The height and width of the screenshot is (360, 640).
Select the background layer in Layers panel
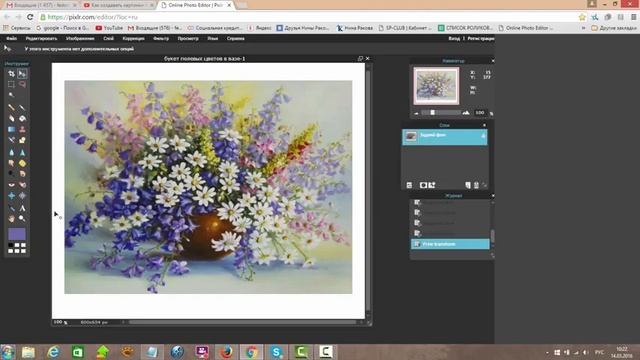[444, 137]
